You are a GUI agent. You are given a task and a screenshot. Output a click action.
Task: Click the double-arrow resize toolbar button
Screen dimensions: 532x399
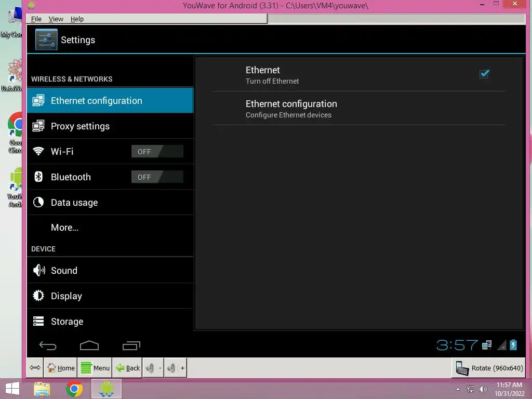pos(35,368)
